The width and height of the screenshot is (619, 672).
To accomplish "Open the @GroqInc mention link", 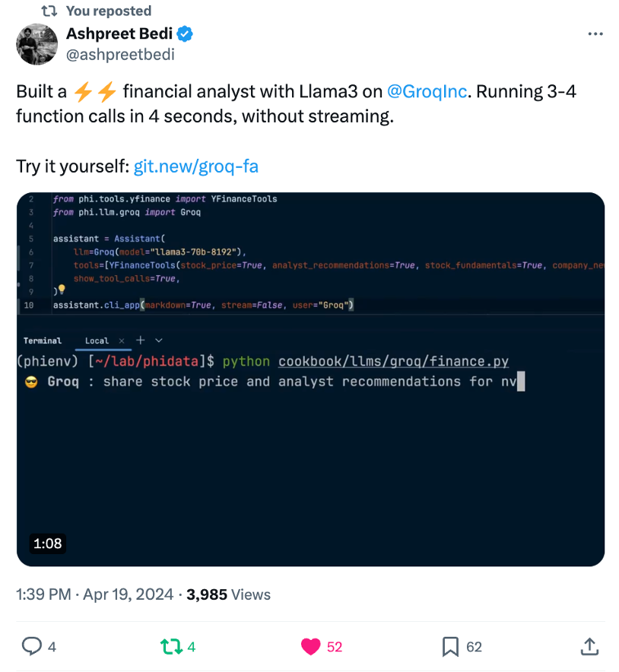I will coord(427,92).
